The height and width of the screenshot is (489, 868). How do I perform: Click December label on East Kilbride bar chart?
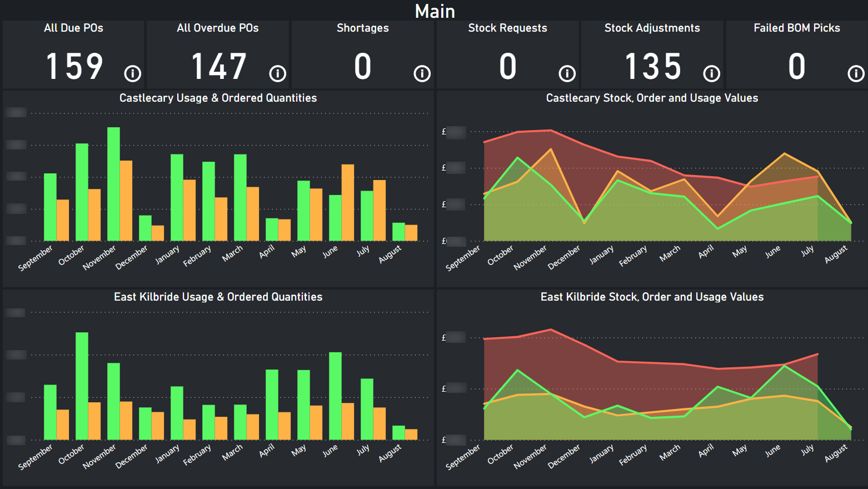[x=132, y=456]
